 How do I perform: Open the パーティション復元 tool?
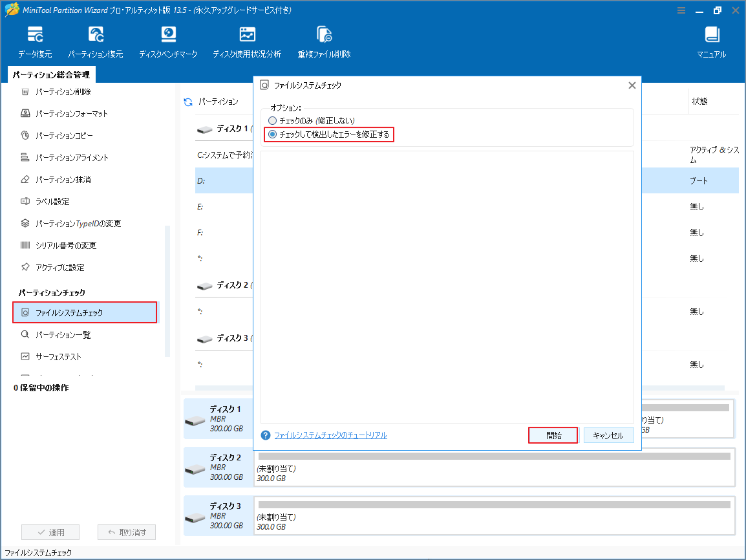(96, 40)
